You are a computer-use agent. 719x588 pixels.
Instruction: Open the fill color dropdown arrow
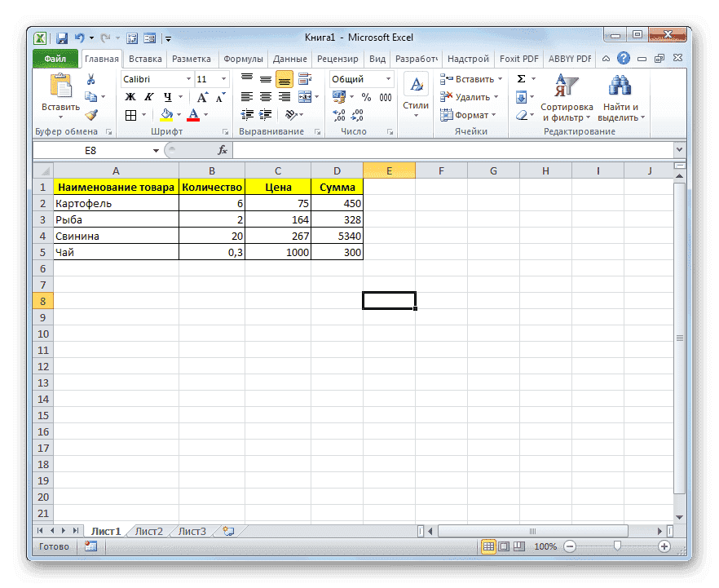click(x=179, y=115)
